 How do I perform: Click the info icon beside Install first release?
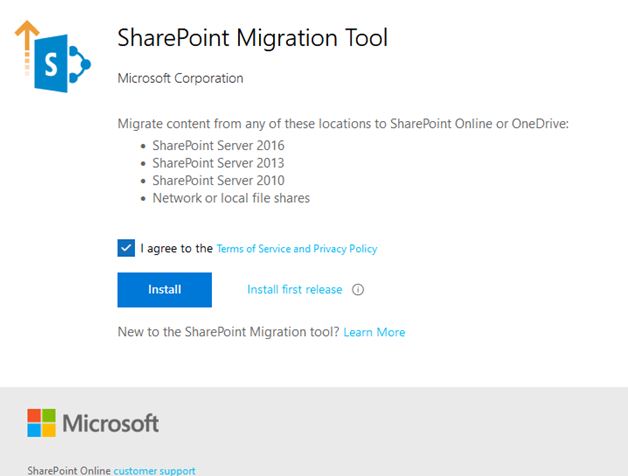pos(358,290)
